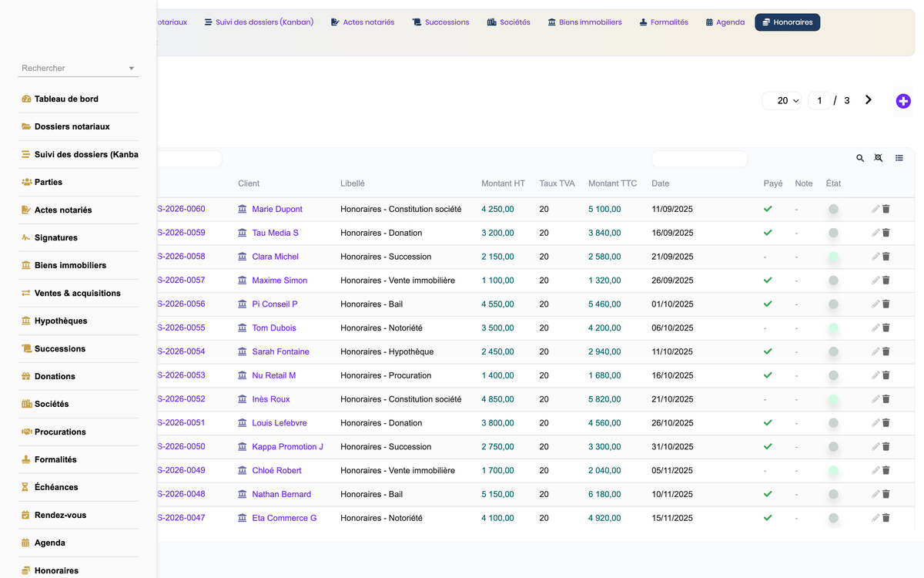Screen dimensions: 924x578
Task: Edit the Chloé Robert row
Action: (875, 471)
